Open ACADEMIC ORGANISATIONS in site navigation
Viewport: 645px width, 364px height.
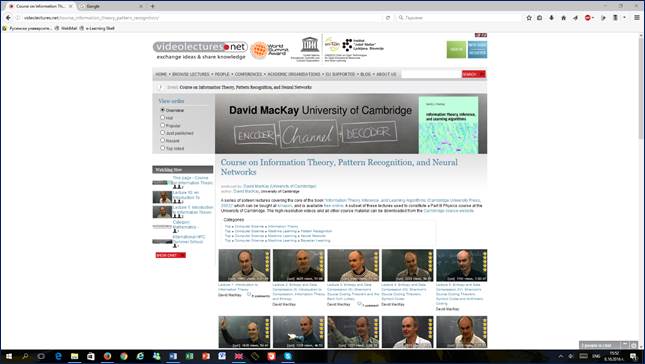pyautogui.click(x=294, y=74)
